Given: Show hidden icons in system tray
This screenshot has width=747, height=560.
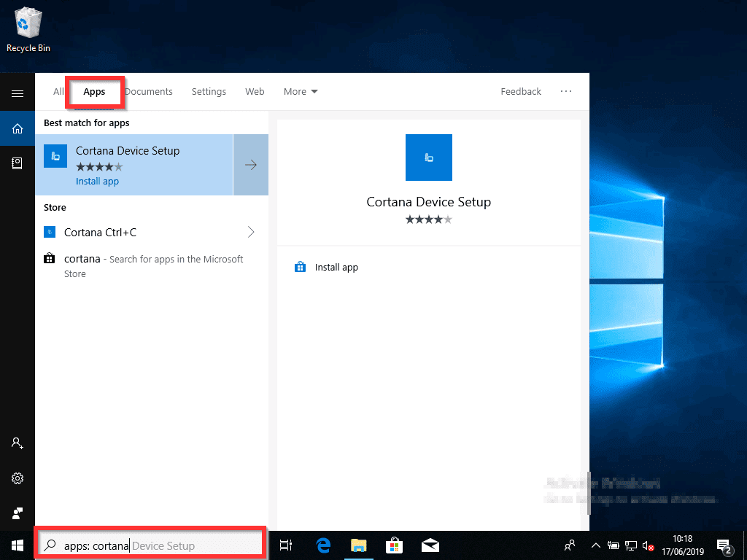Looking at the screenshot, I should point(595,545).
